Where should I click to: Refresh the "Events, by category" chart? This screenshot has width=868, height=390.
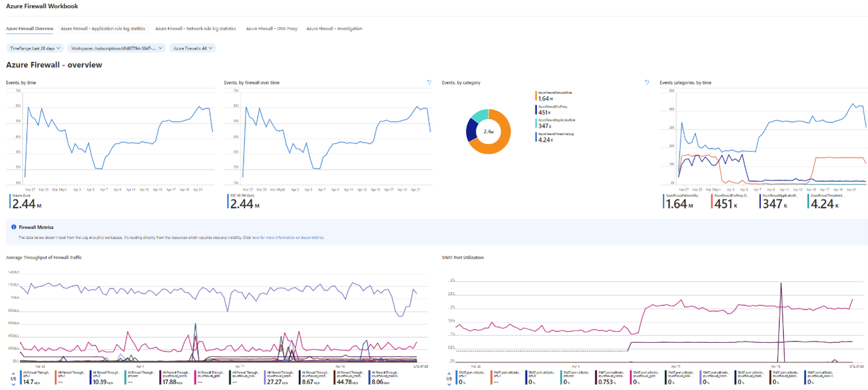[x=647, y=83]
